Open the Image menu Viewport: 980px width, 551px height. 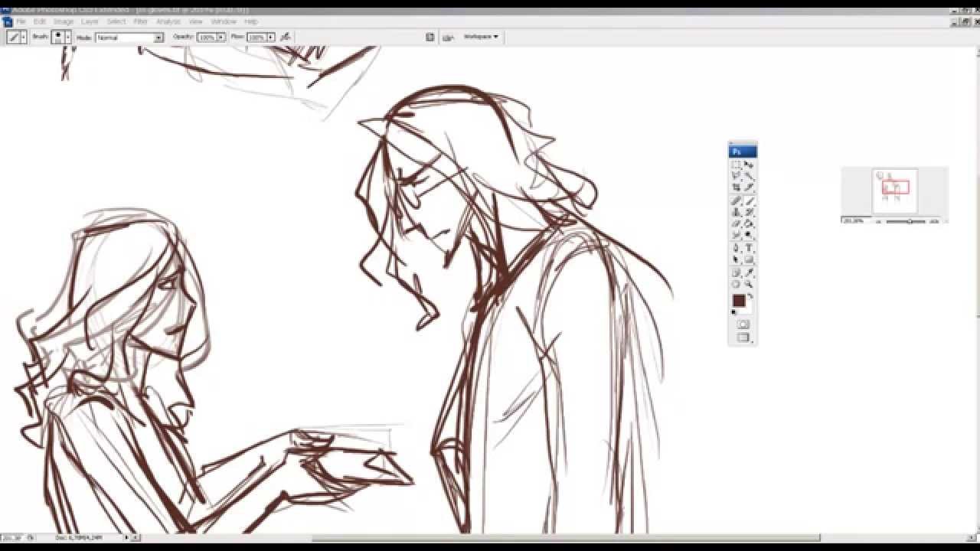pos(64,21)
